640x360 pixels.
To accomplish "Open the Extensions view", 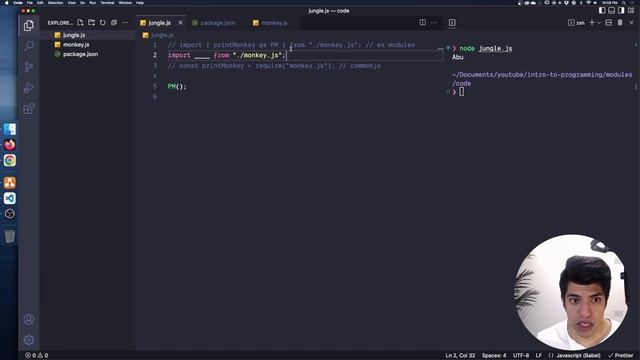I will click(x=29, y=109).
